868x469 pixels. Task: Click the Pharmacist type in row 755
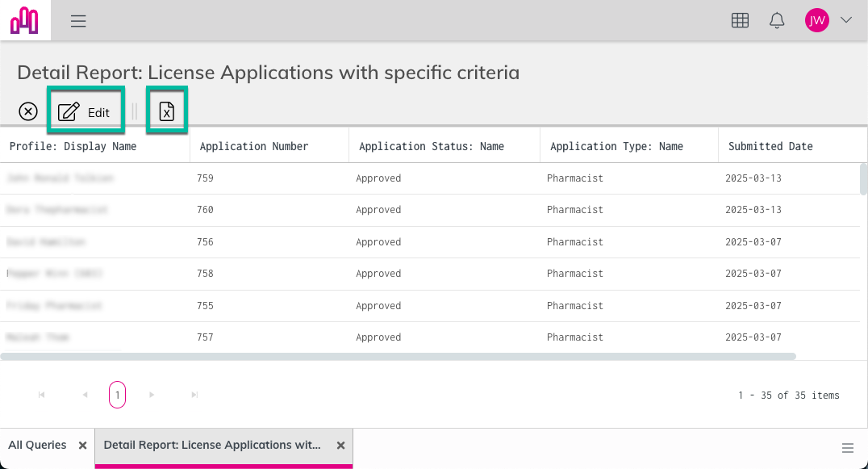click(x=574, y=306)
